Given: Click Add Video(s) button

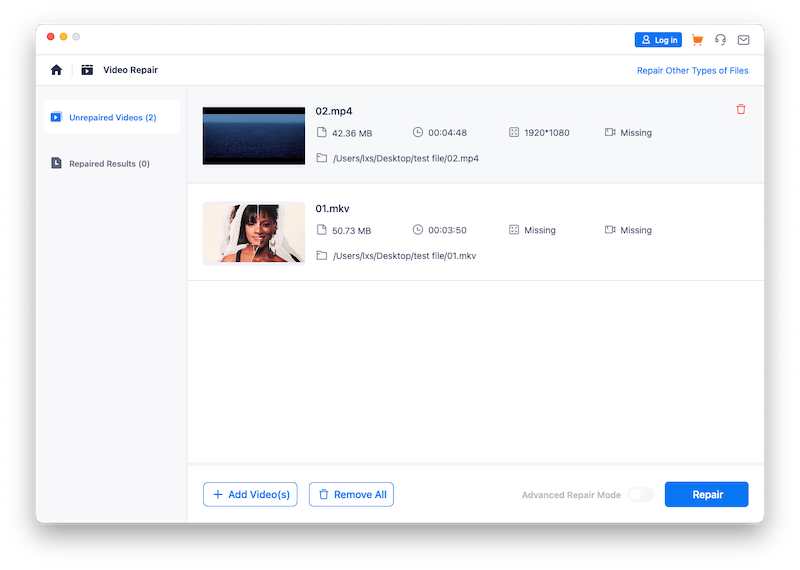Looking at the screenshot, I should 250,494.
